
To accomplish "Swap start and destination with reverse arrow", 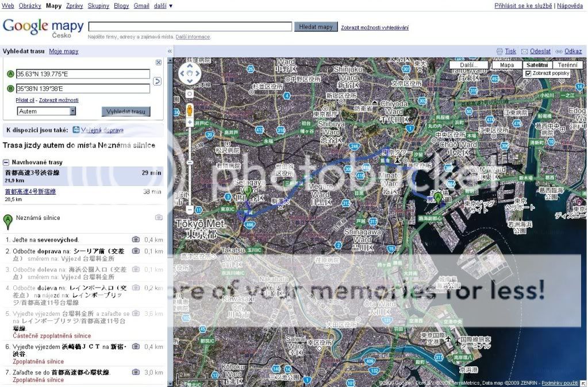I will point(157,82).
